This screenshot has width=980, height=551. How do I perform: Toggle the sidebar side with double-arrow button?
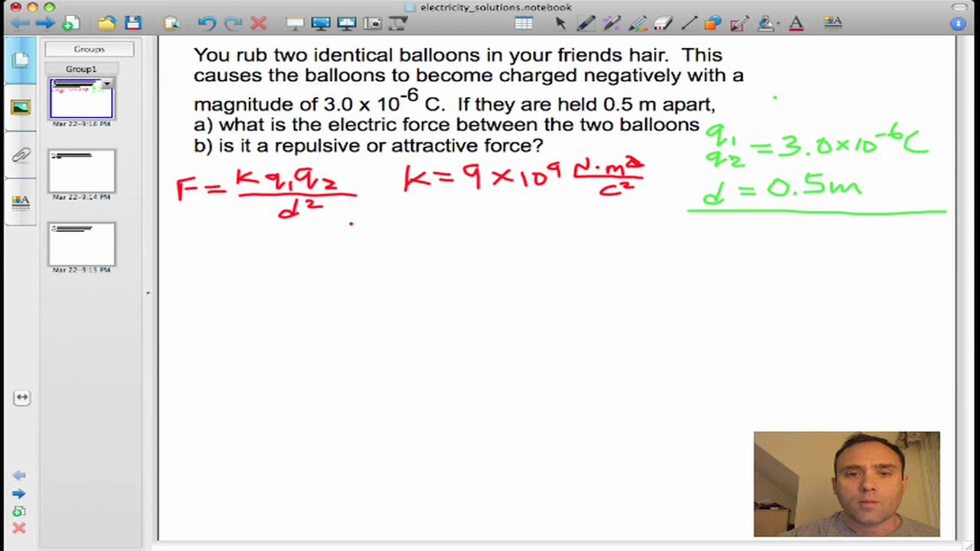click(x=21, y=397)
